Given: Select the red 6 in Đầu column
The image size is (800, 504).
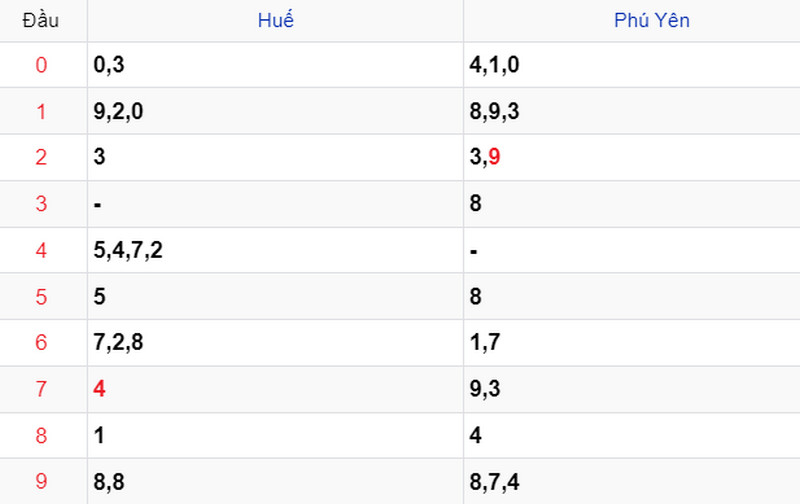Looking at the screenshot, I should pyautogui.click(x=41, y=342).
